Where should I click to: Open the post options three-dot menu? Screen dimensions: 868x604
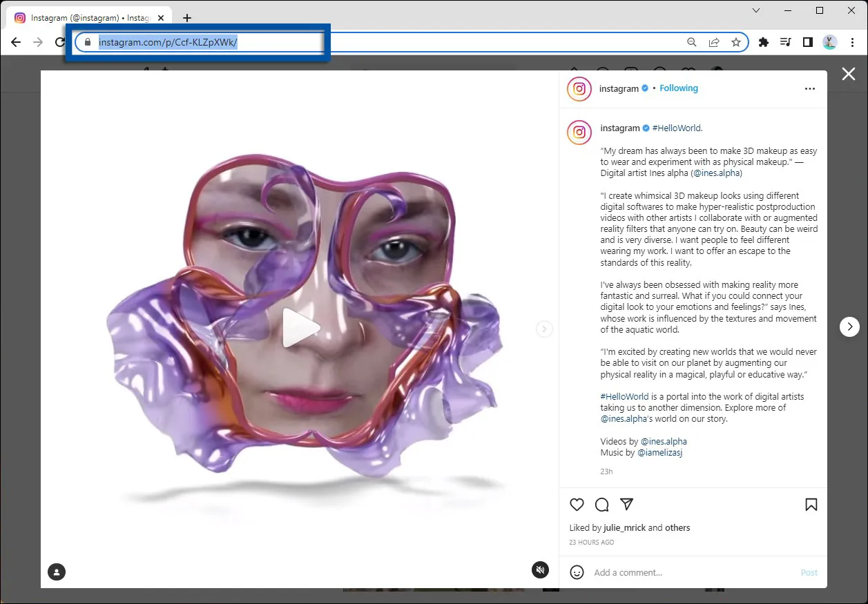click(x=809, y=88)
